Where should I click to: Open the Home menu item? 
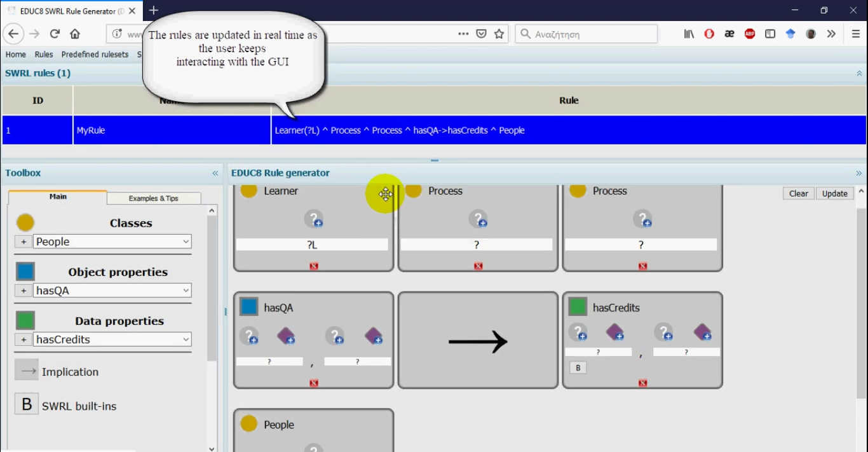point(16,55)
